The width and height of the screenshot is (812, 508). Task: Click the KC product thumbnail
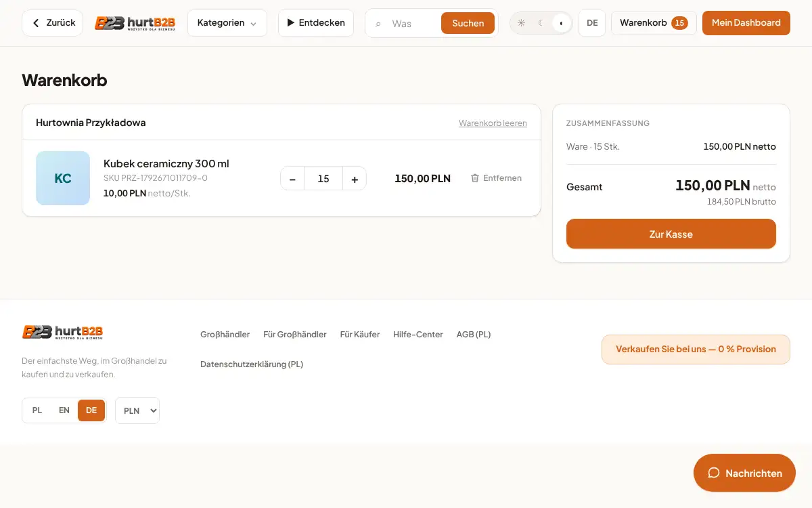click(x=63, y=178)
